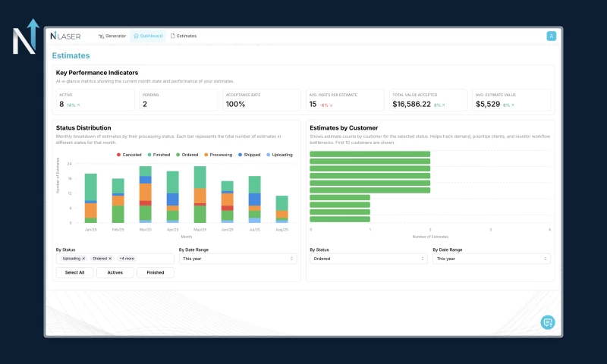Click the Avg. Parts Per Estimate trend arrow
This screenshot has width=607, height=364.
(332, 105)
